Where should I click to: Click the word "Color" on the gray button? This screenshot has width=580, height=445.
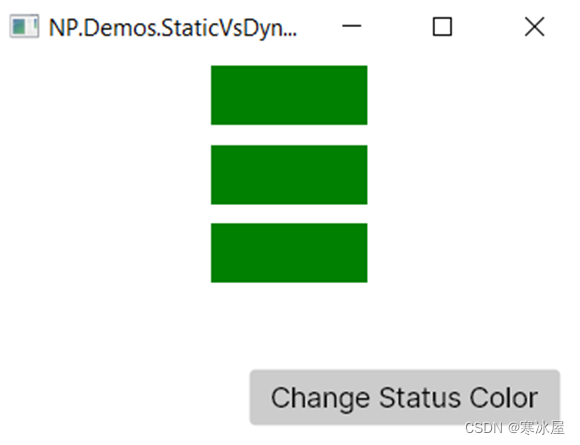[503, 398]
